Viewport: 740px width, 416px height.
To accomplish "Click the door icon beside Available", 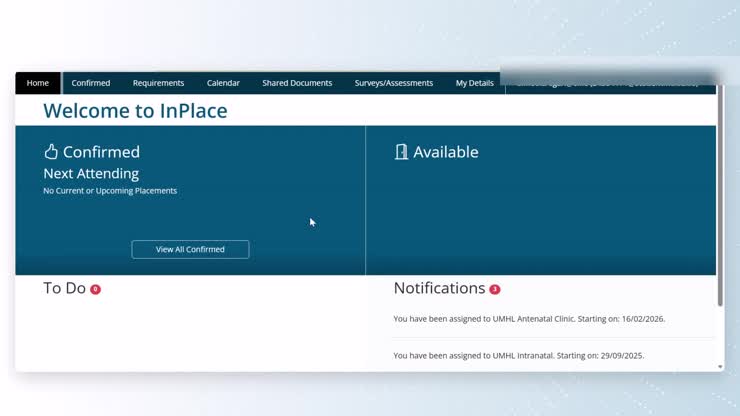I will click(401, 152).
